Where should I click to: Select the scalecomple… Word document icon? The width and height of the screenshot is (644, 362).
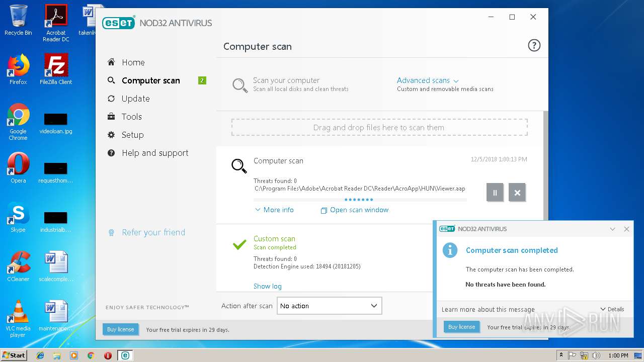[56, 266]
